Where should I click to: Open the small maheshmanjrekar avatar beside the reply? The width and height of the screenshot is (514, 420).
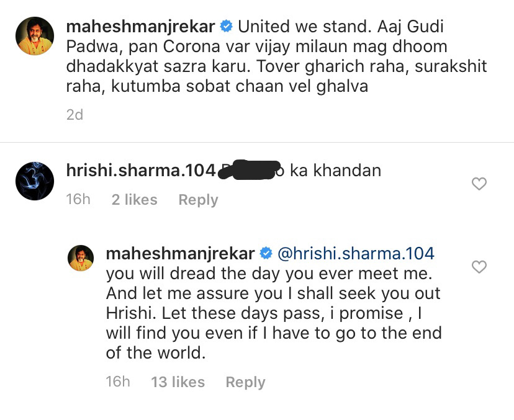tap(80, 258)
